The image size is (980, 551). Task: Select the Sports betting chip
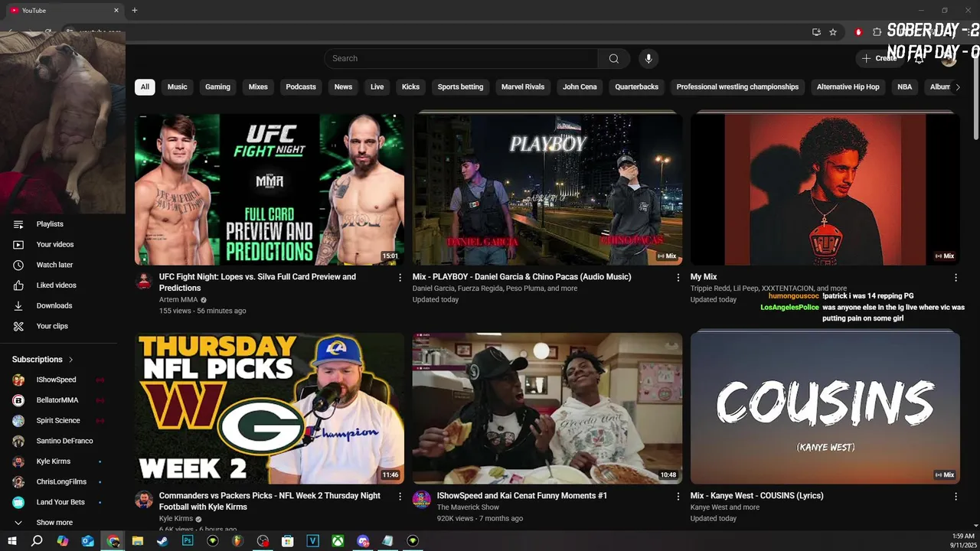(x=460, y=87)
